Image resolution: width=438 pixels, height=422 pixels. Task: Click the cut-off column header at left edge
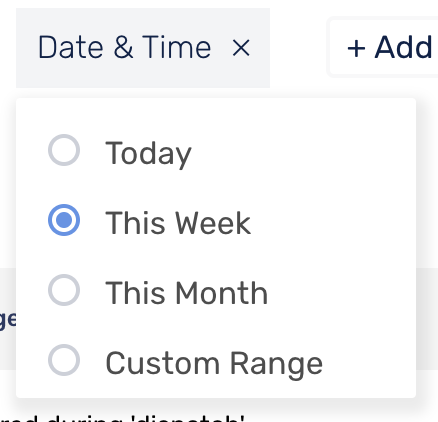coord(7,319)
